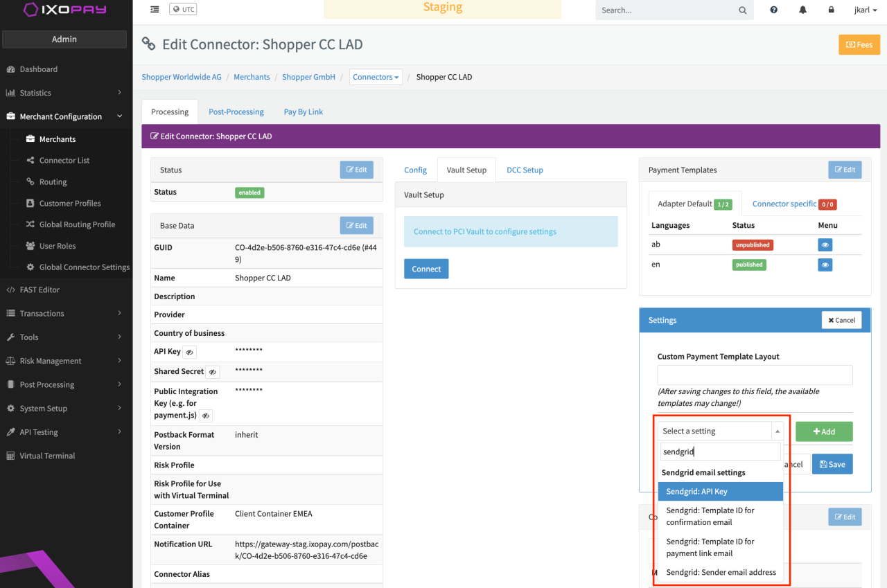
Task: Toggle the sidebar collapse icon
Action: 154,10
